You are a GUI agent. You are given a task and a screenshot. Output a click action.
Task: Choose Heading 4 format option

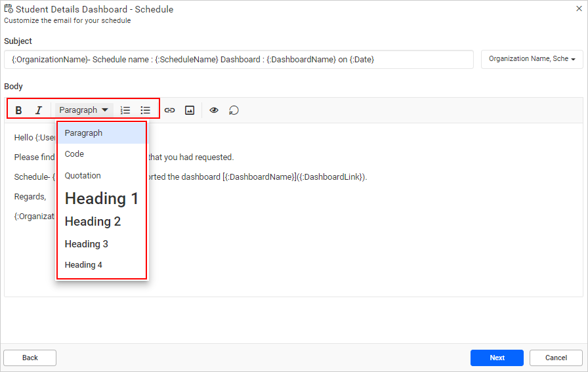(102, 265)
